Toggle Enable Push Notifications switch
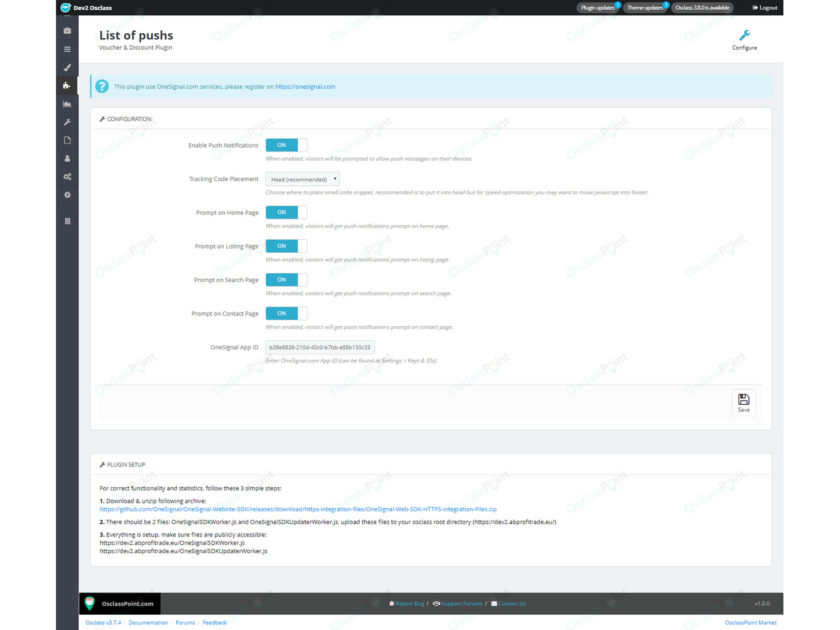This screenshot has height=630, width=840. 286,145
